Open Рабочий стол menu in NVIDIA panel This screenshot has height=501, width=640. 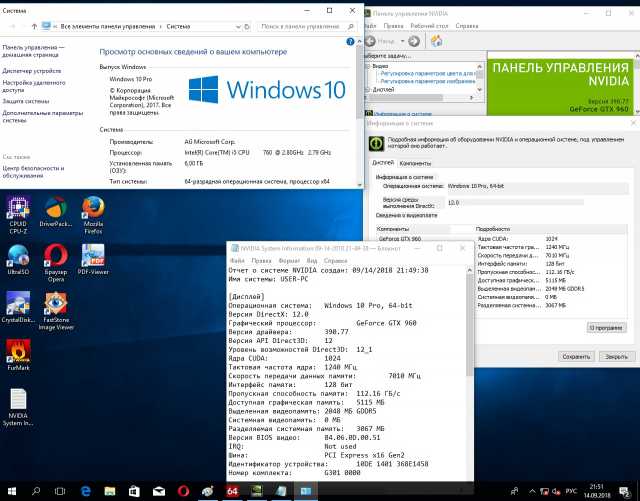tap(429, 26)
